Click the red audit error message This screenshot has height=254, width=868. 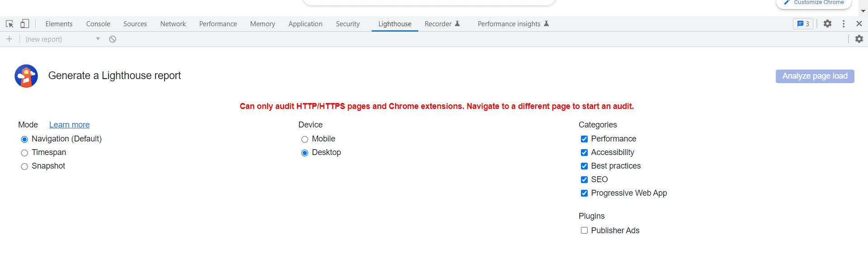coord(437,106)
